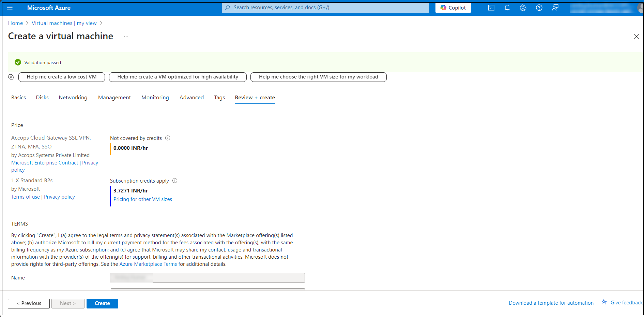Switch to the Networking tab
644x317 pixels.
tap(73, 98)
